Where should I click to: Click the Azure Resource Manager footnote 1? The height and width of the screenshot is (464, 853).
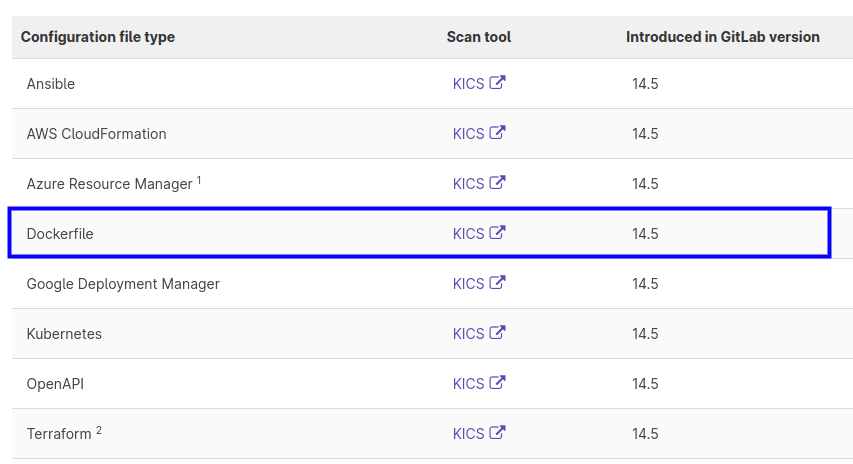[199, 180]
